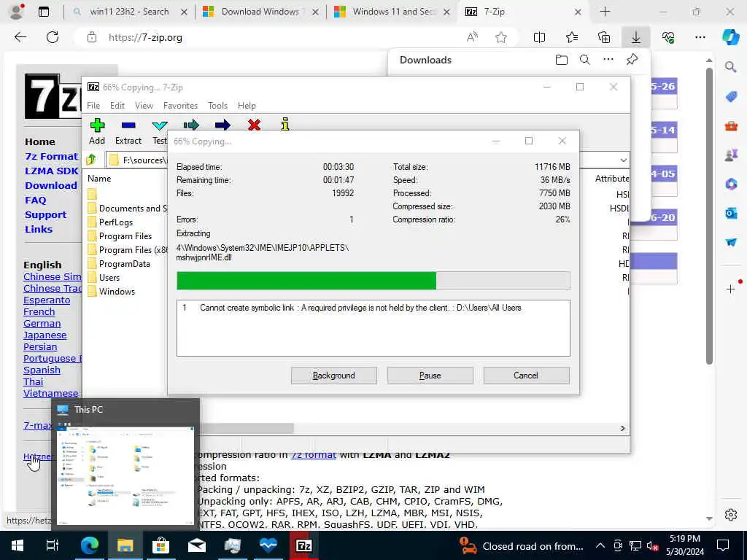Open LZMA SDK link
This screenshot has width=747, height=560.
52,171
